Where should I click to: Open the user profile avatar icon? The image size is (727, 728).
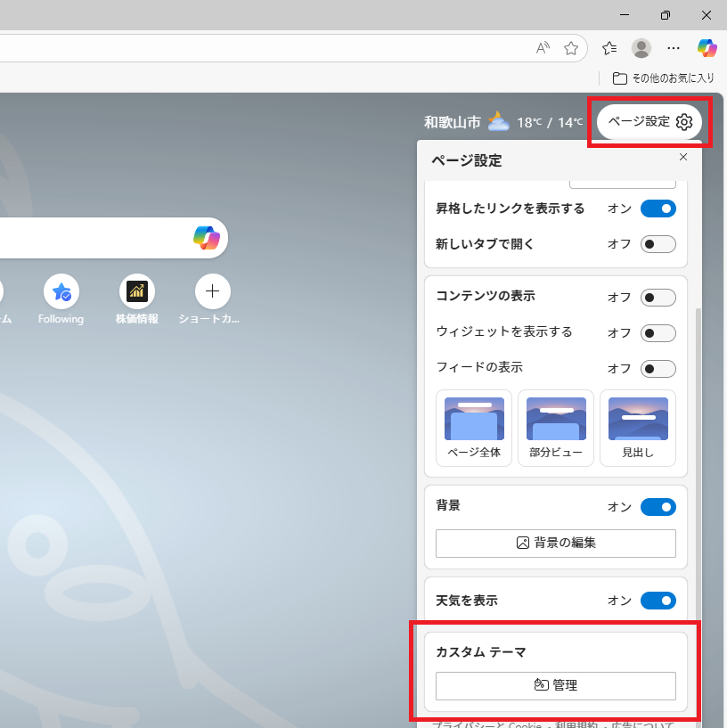click(x=641, y=48)
